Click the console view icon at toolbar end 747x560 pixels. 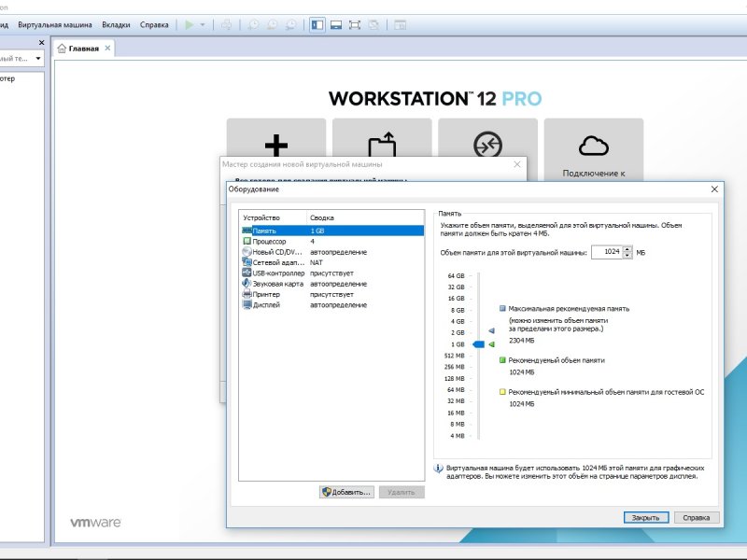point(401,25)
